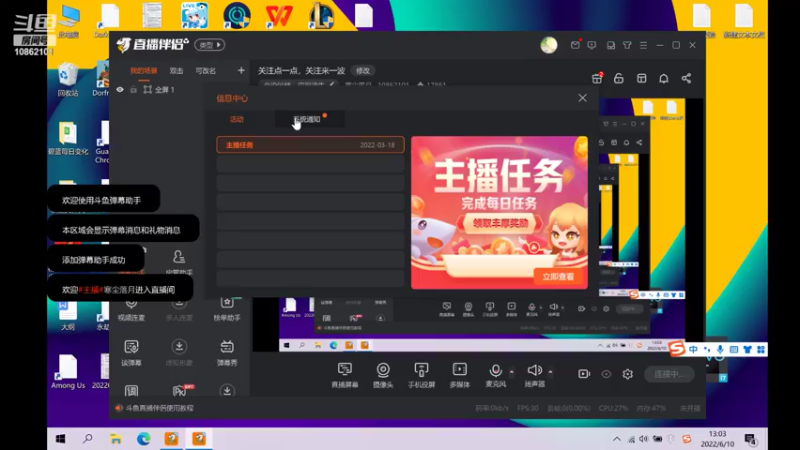This screenshot has width=800, height=450.
Task: Launch Microsoft Edge from taskbar
Action: (143, 439)
